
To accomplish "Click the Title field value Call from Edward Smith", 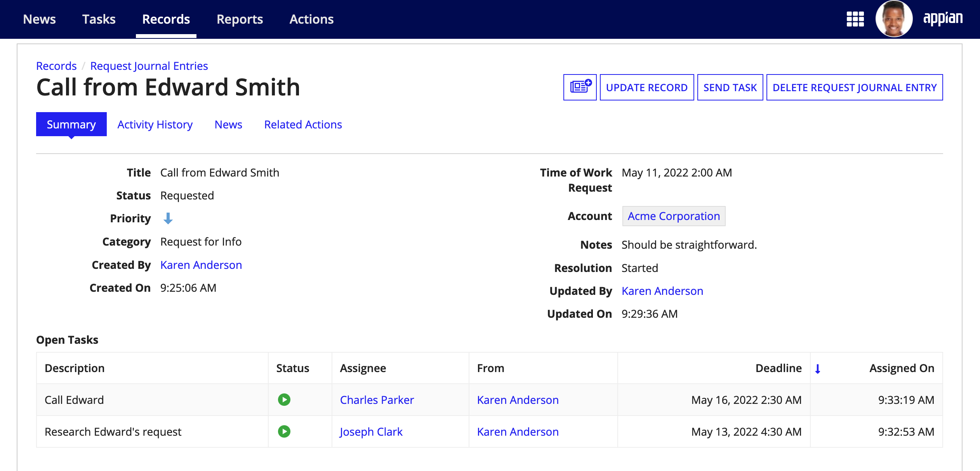I will click(x=220, y=173).
